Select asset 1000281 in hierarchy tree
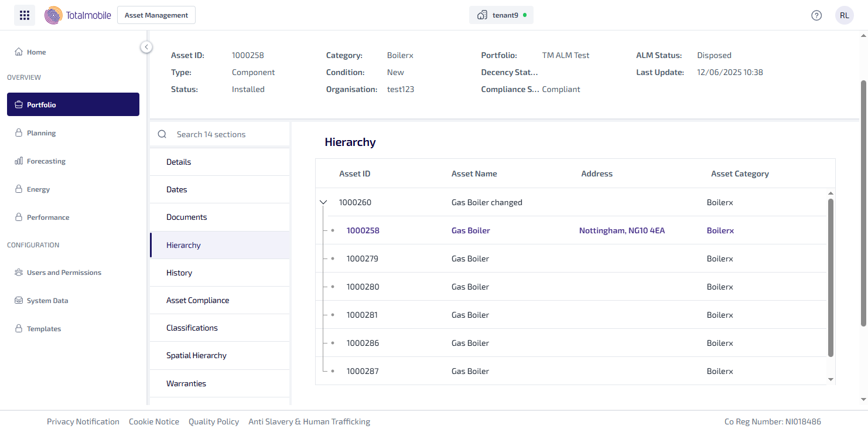 pos(362,315)
